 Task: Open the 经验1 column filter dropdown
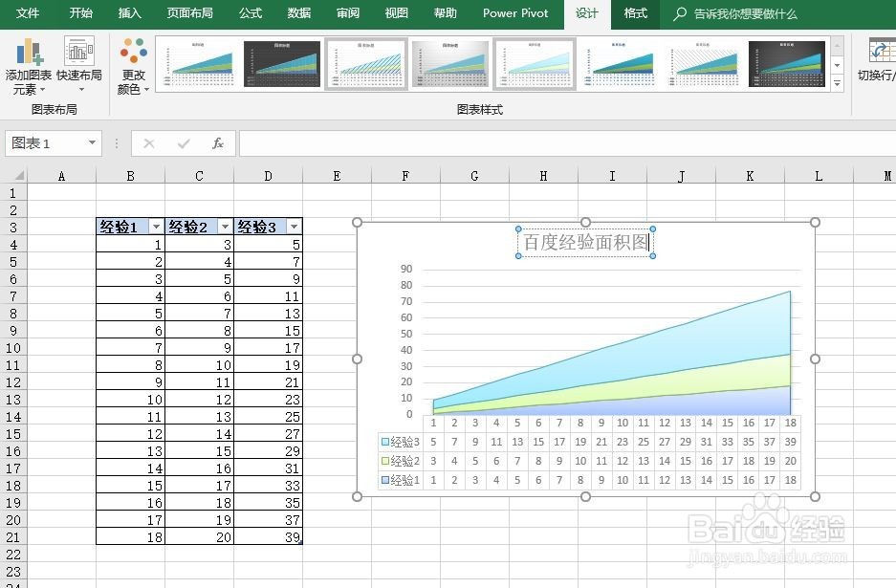point(156,227)
